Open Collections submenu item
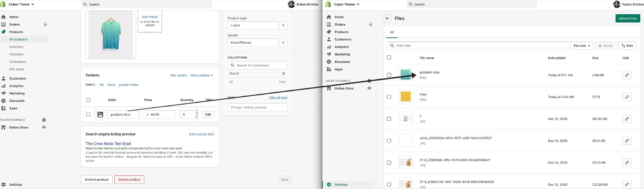The height and width of the screenshot is (189, 644). (x=18, y=62)
